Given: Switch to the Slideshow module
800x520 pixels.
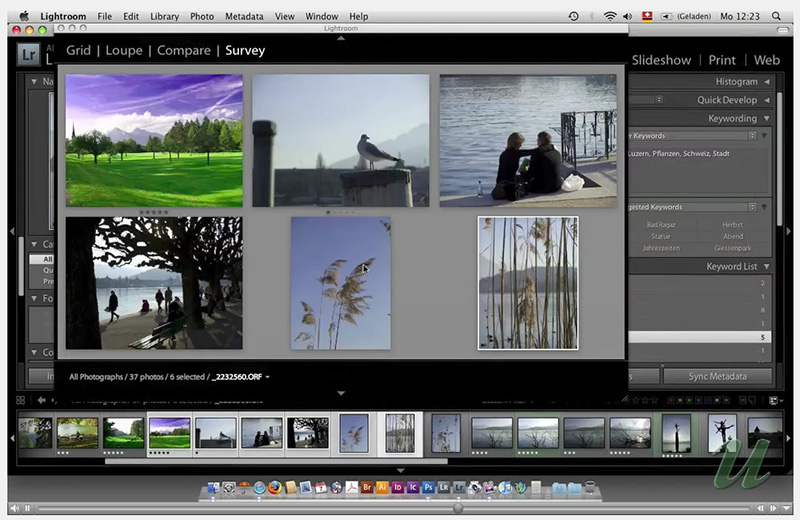Looking at the screenshot, I should [x=660, y=60].
